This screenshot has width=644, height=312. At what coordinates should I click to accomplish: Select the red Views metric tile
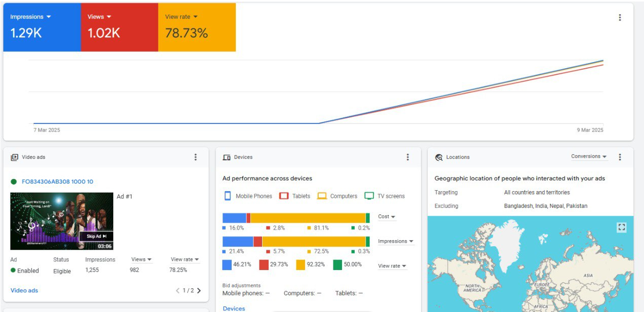pyautogui.click(x=119, y=27)
